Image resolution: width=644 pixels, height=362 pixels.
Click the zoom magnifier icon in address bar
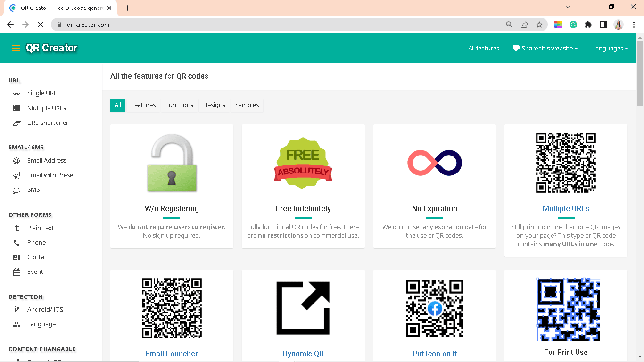click(509, 25)
